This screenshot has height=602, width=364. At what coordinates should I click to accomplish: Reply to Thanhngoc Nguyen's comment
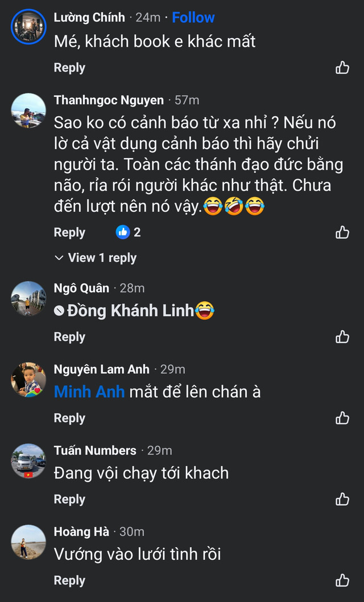pyautogui.click(x=69, y=232)
